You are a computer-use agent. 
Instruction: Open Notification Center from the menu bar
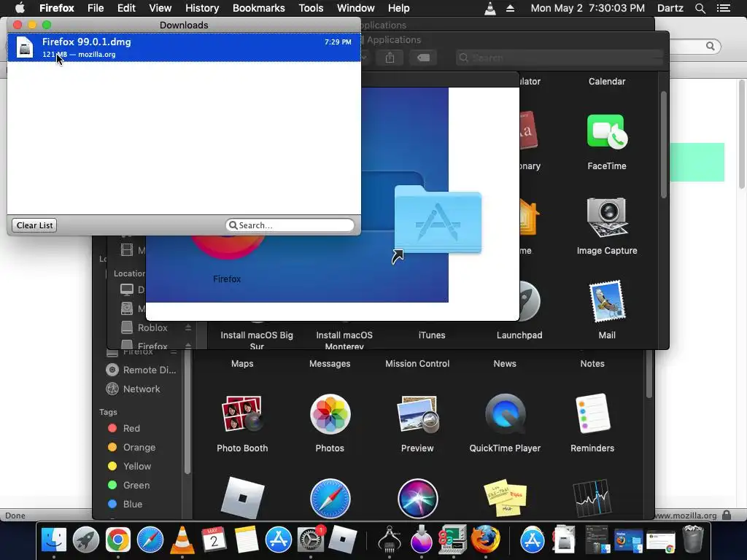click(724, 8)
